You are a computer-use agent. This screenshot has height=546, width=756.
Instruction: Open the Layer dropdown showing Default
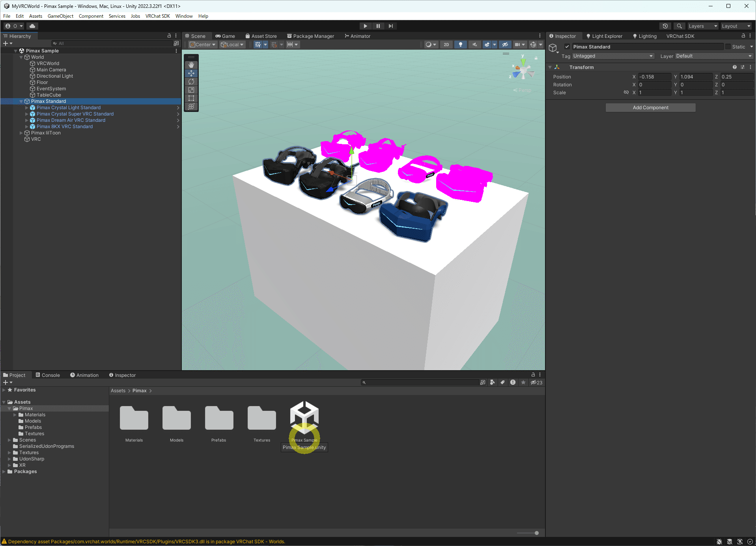coord(714,56)
